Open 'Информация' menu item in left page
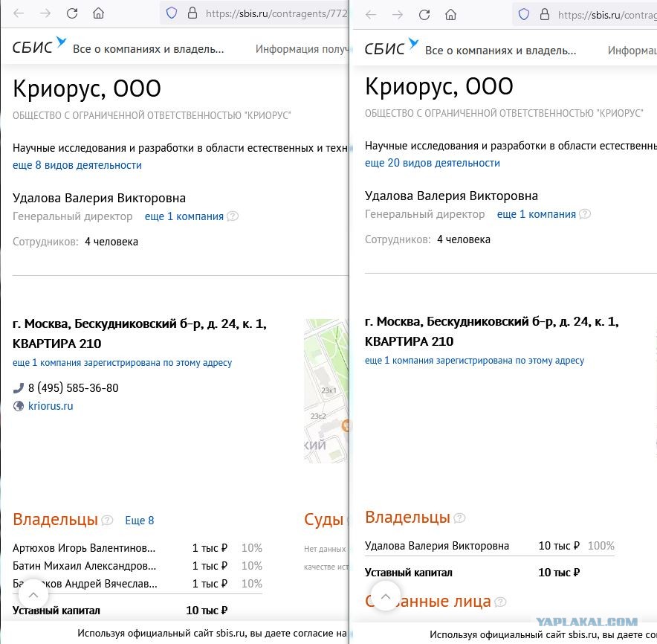The height and width of the screenshot is (644, 657). 302,49
